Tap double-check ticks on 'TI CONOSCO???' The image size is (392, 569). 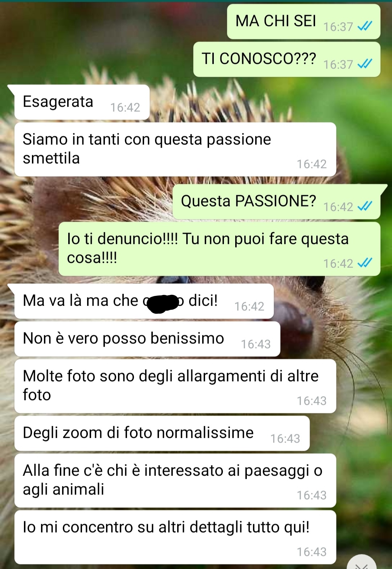coord(365,64)
